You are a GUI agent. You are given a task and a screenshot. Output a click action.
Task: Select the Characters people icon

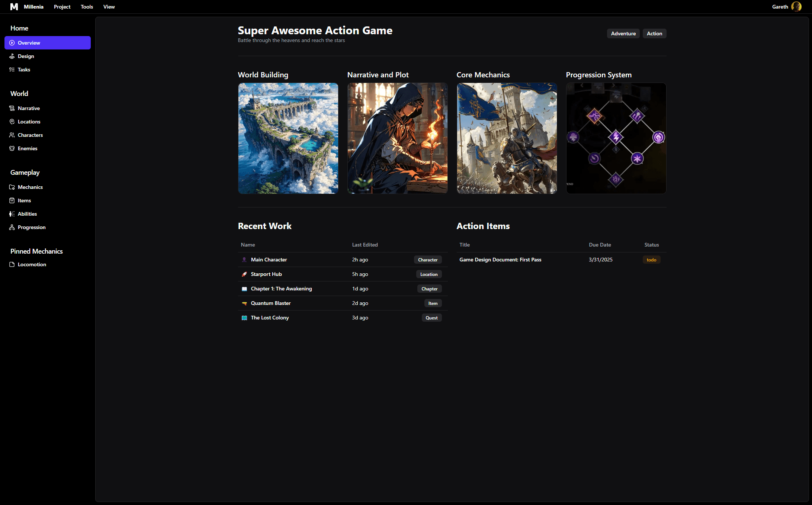(12, 135)
